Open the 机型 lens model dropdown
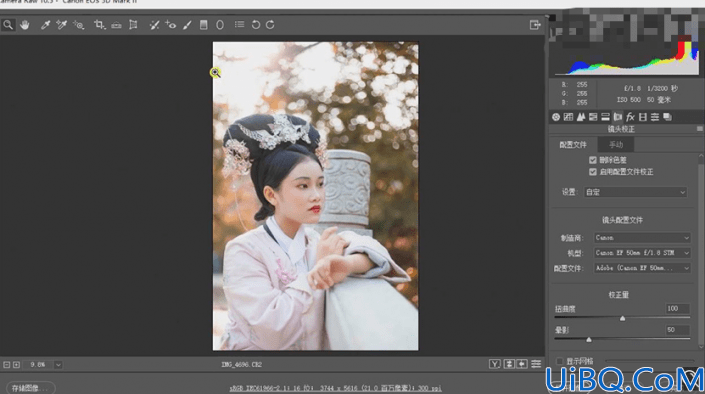The width and height of the screenshot is (705, 394). click(642, 253)
